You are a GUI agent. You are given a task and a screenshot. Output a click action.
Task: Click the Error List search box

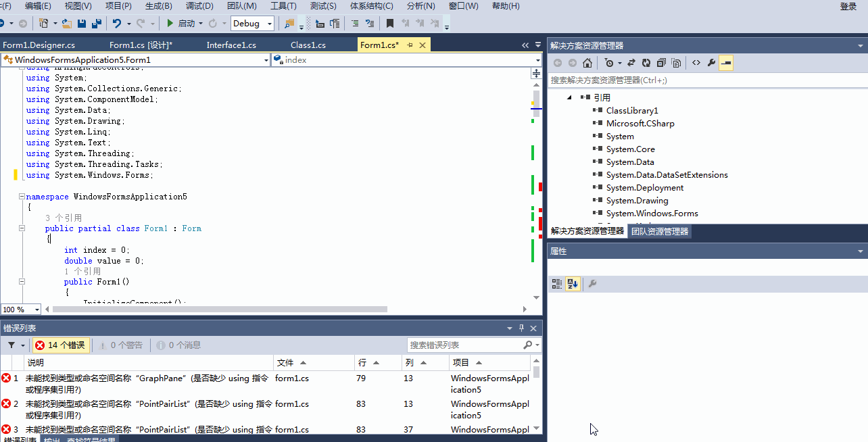tap(466, 345)
